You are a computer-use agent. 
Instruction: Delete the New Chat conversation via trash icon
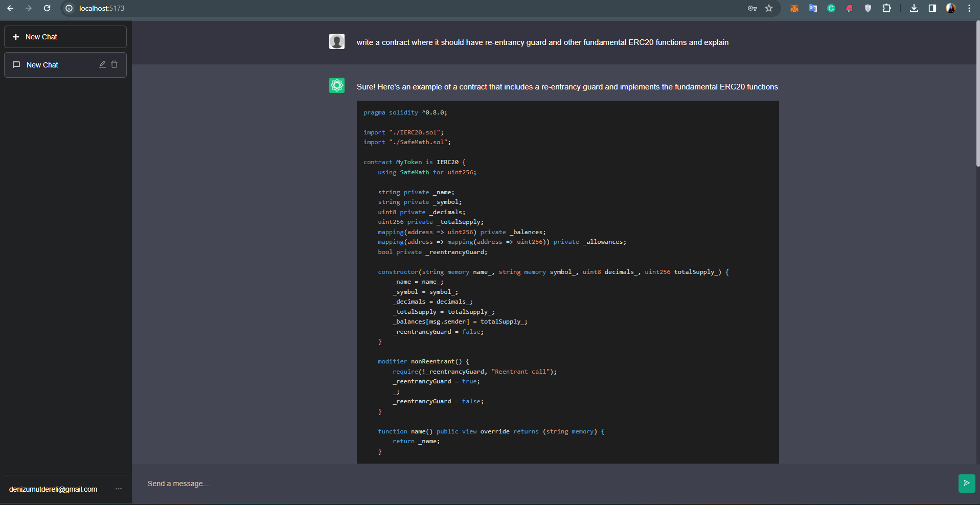pyautogui.click(x=115, y=64)
